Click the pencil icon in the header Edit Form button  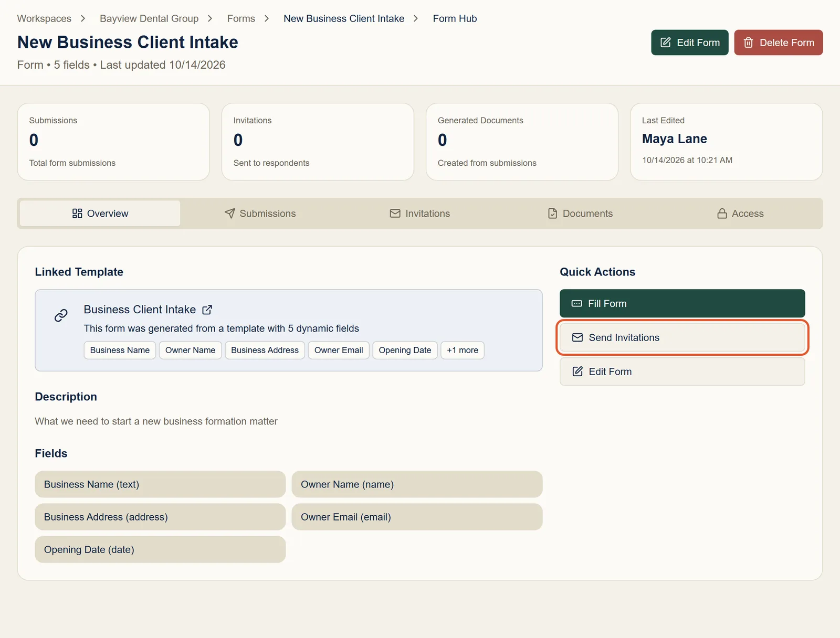click(665, 42)
